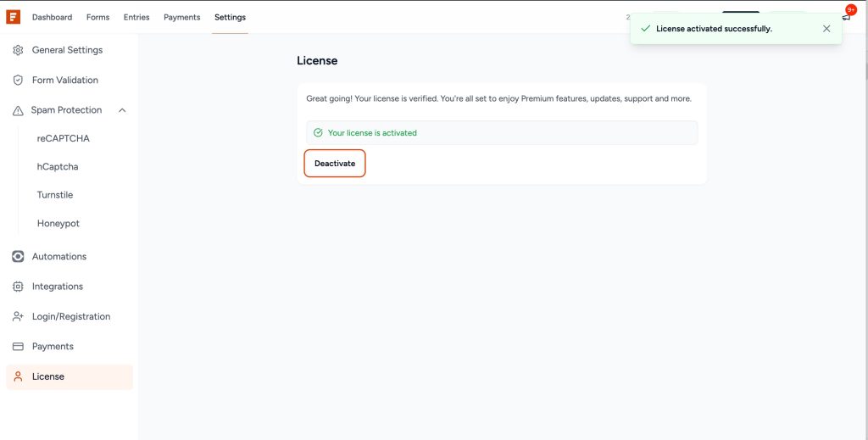Click the Automations icon in sidebar
This screenshot has height=440, width=868.
[18, 256]
